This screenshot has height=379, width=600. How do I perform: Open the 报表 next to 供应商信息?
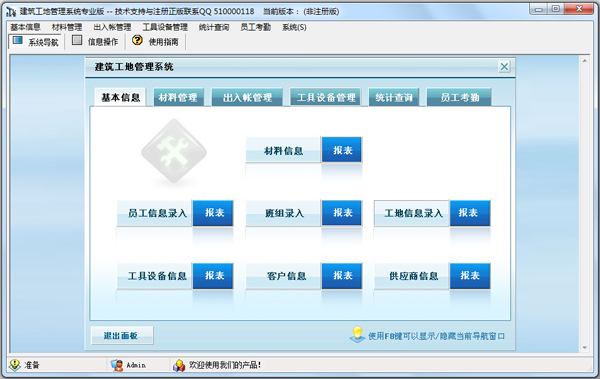470,276
